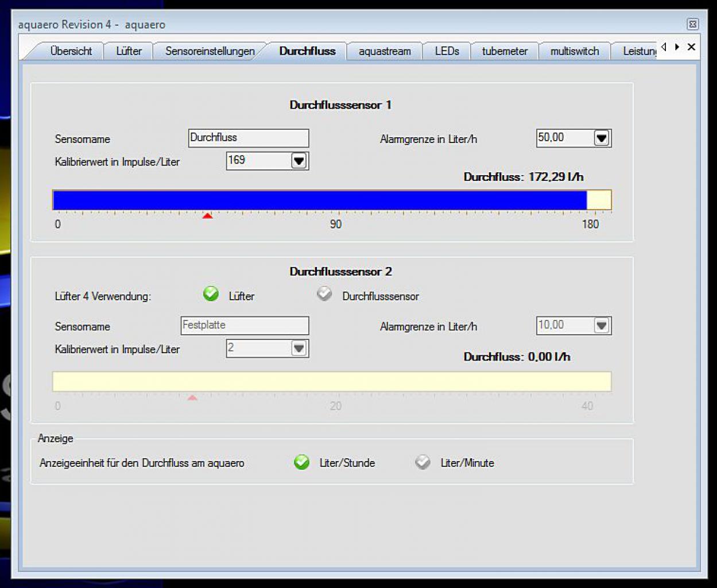Click the Sensorname field containing Durchfluss
The width and height of the screenshot is (717, 588).
(249, 138)
